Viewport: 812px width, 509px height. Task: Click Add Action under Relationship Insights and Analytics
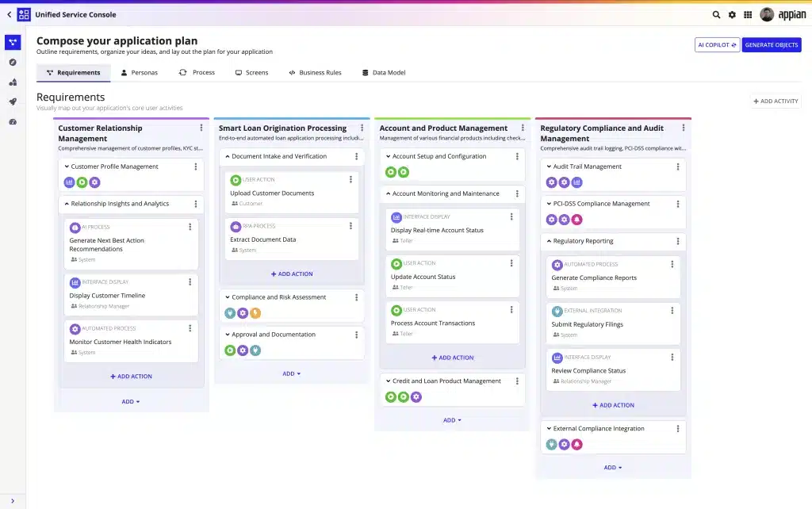(x=131, y=377)
